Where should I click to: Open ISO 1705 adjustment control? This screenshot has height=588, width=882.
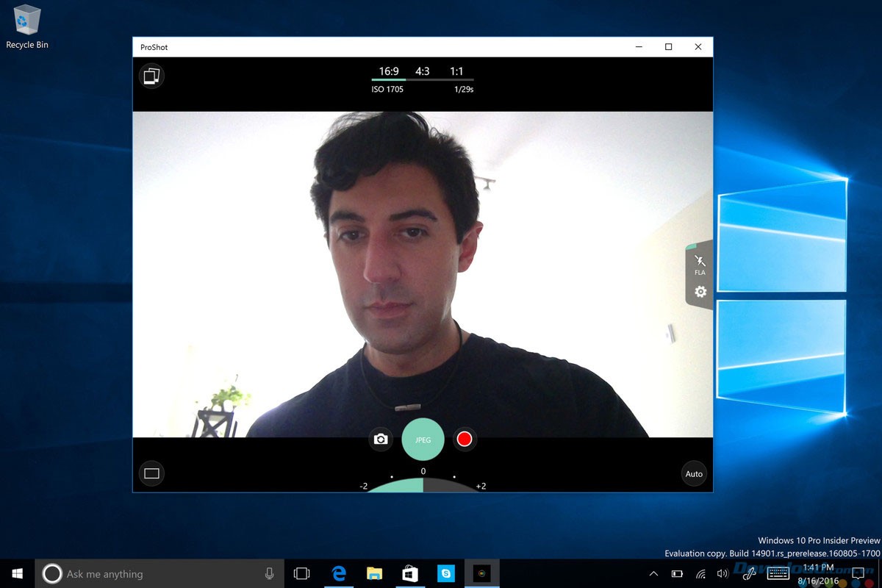tap(387, 89)
